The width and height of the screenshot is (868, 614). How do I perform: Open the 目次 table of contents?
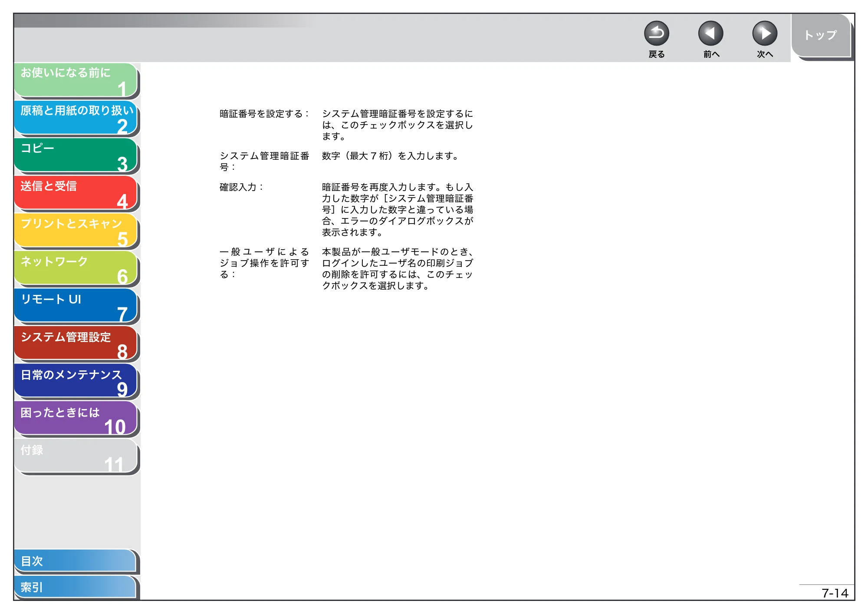pos(75,561)
